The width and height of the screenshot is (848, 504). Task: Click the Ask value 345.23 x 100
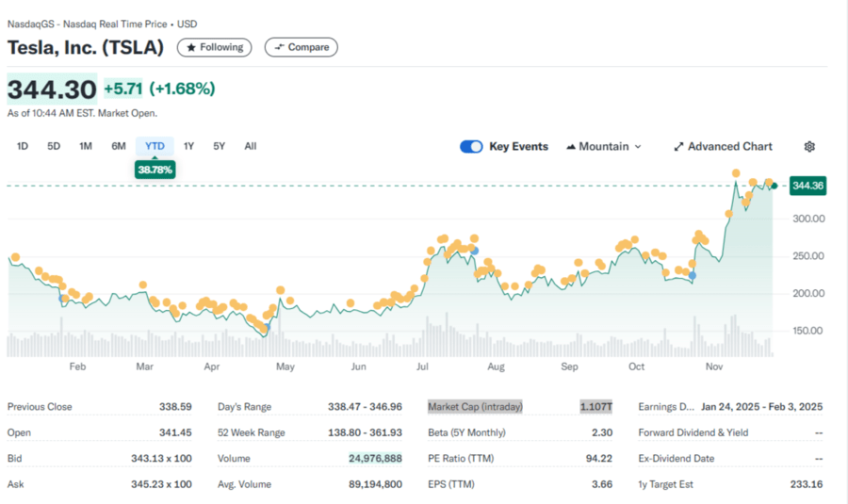click(161, 484)
